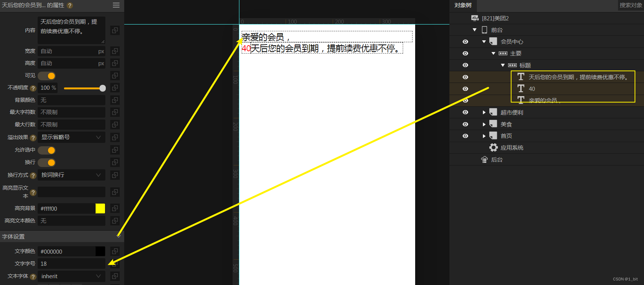Collapse the 会员中心 tree node
The width and height of the screenshot is (644, 285).
[x=484, y=41]
